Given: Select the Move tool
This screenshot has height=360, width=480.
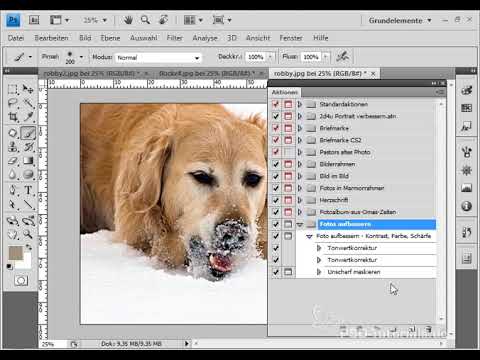Looking at the screenshot, I should [28, 89].
